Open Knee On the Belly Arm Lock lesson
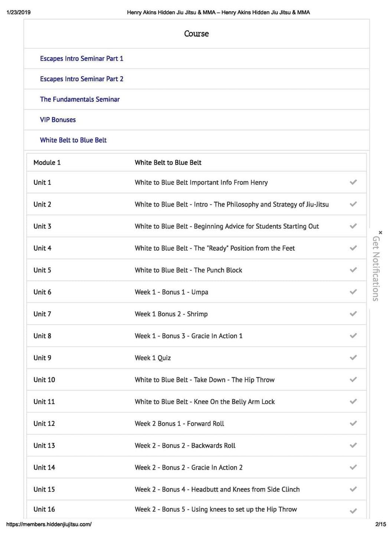The image size is (392, 535). coord(205,402)
